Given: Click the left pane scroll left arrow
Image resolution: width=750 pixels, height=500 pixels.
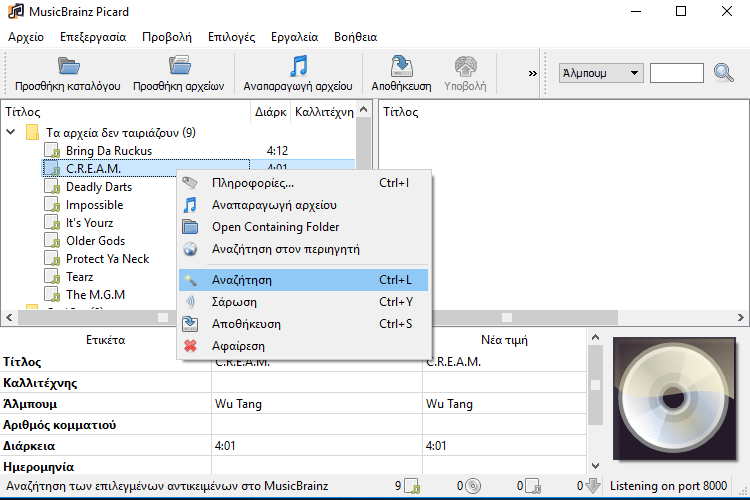Looking at the screenshot, I should click(x=9, y=317).
